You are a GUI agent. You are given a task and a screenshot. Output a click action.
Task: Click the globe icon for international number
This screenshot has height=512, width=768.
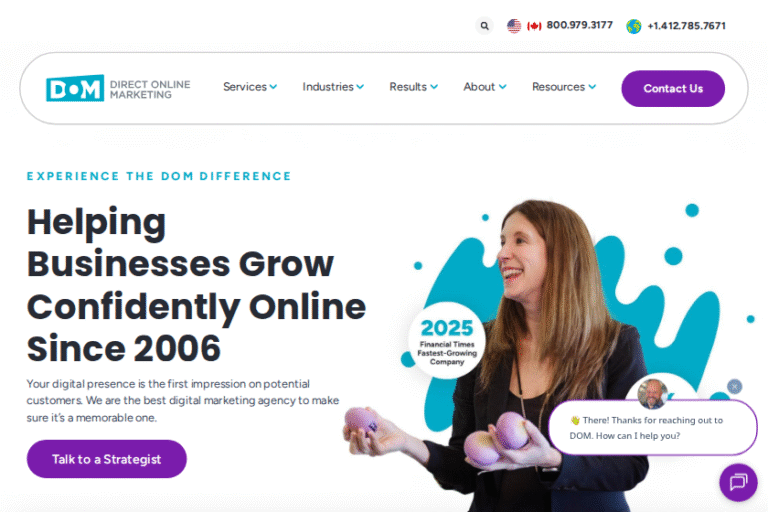(x=633, y=26)
